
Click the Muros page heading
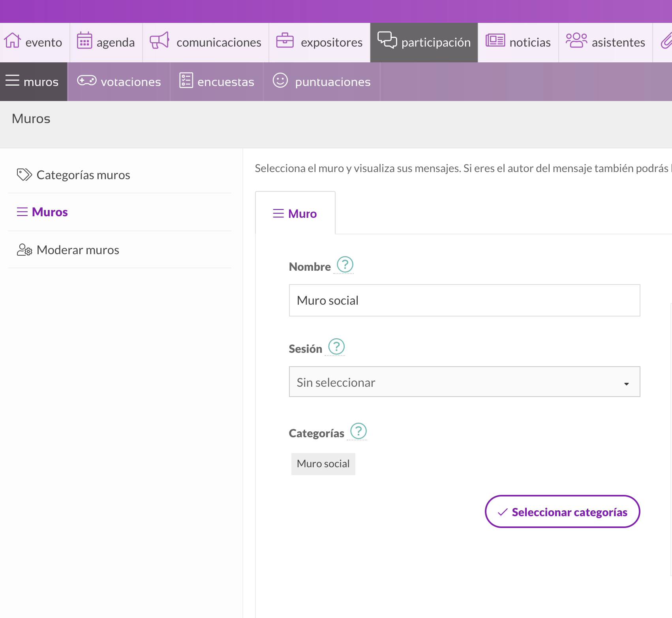tap(31, 118)
